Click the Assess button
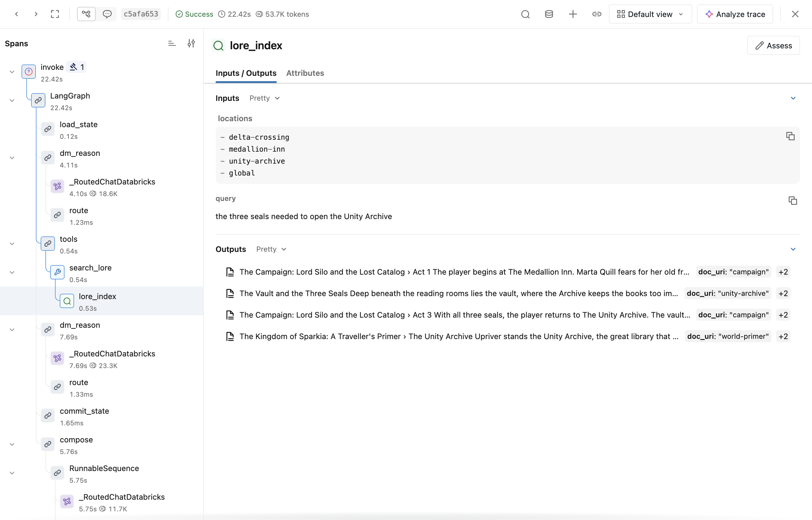 (773, 46)
